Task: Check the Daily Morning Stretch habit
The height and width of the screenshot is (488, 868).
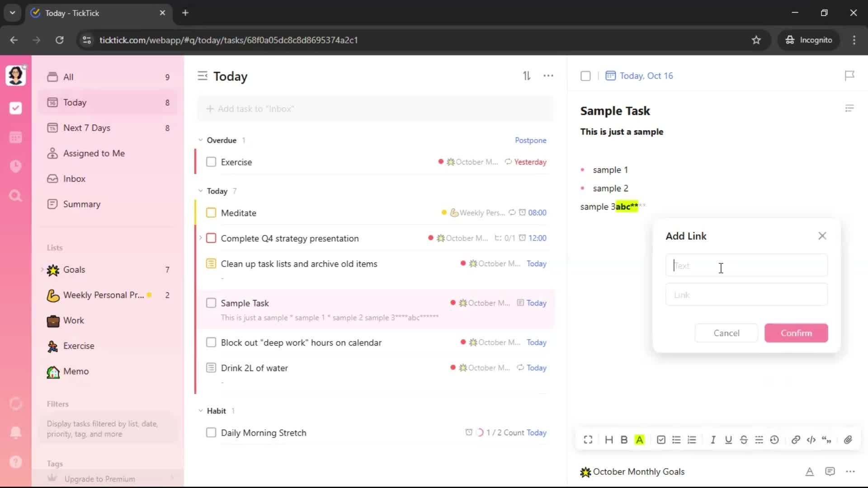Action: (x=211, y=432)
